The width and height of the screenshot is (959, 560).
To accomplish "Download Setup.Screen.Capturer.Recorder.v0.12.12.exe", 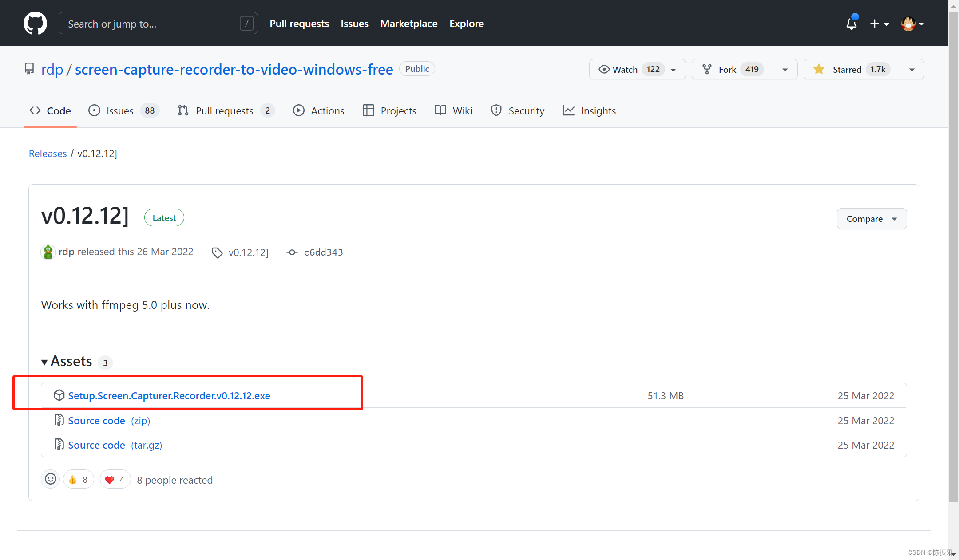I will [x=169, y=395].
